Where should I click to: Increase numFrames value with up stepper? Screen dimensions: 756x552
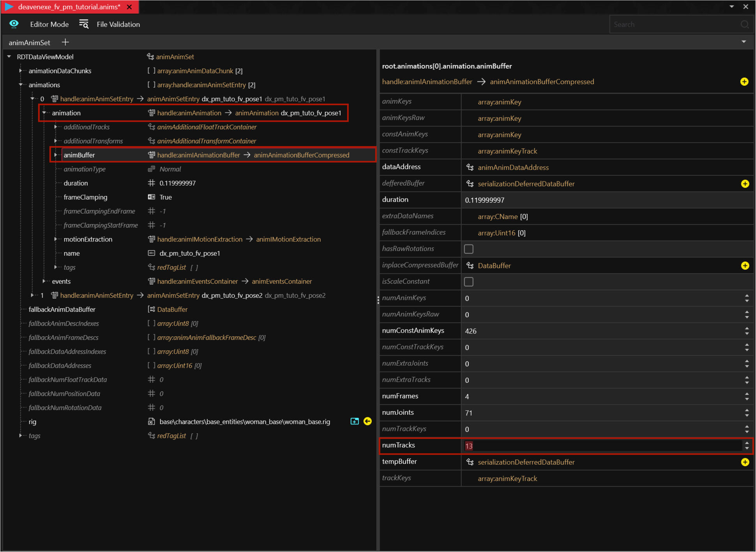coord(747,394)
